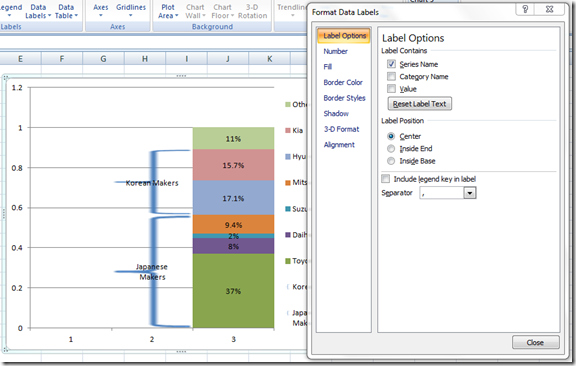The height and width of the screenshot is (366, 576).
Task: Click the Kia legend color marker
Action: coord(288,130)
